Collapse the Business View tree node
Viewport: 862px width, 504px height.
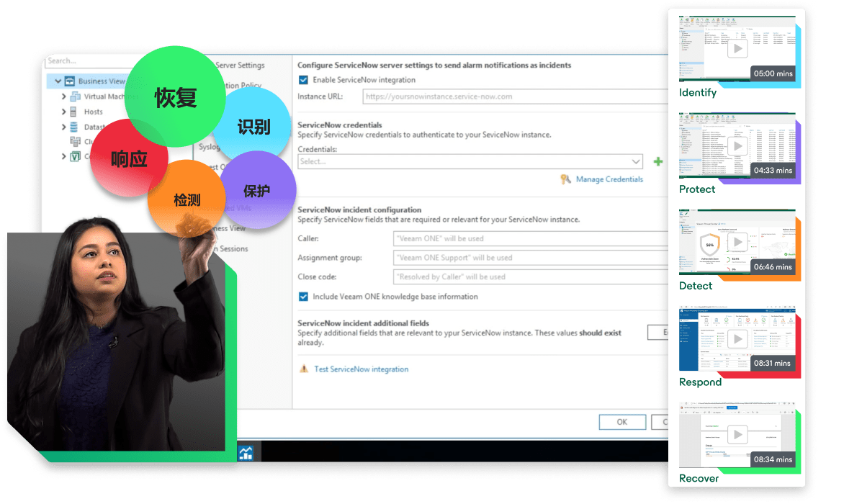(58, 81)
